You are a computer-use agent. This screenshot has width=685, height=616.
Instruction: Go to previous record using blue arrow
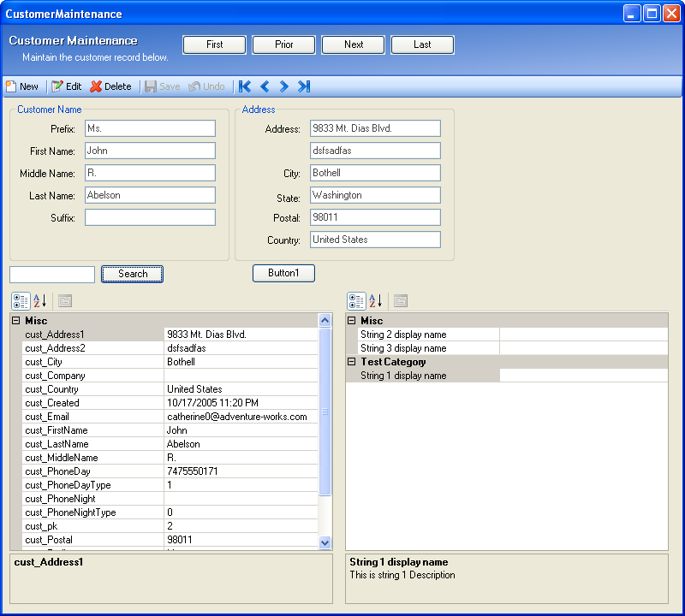[x=265, y=86]
